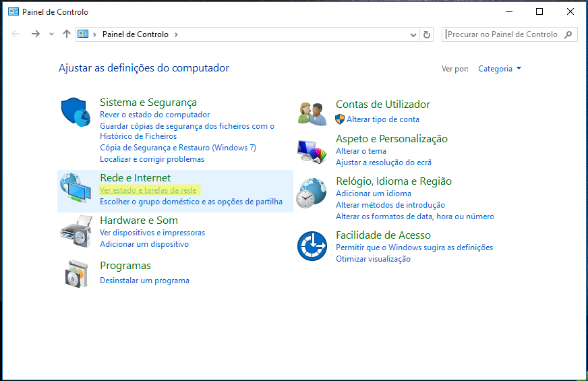Open Escolher o grupo doméstico e opções de partilha
The image size is (588, 381).
click(191, 202)
